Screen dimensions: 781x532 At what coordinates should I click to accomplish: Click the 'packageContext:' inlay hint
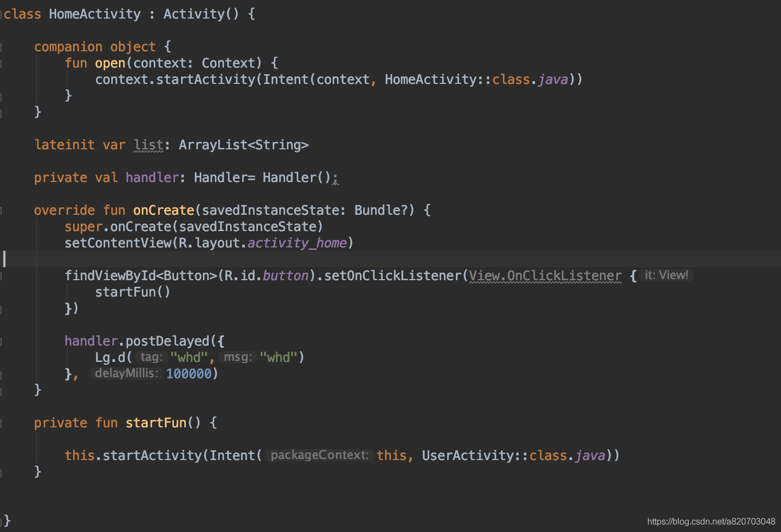point(320,455)
